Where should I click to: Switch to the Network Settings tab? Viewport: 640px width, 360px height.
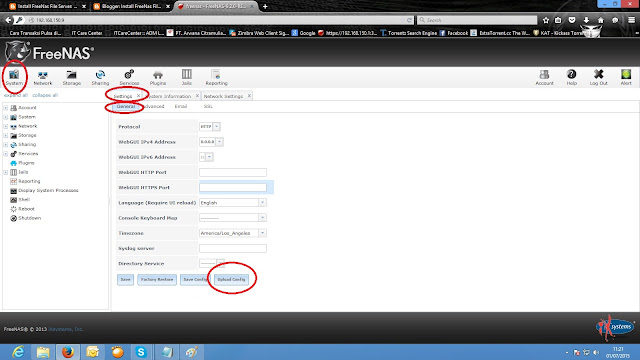click(223, 96)
